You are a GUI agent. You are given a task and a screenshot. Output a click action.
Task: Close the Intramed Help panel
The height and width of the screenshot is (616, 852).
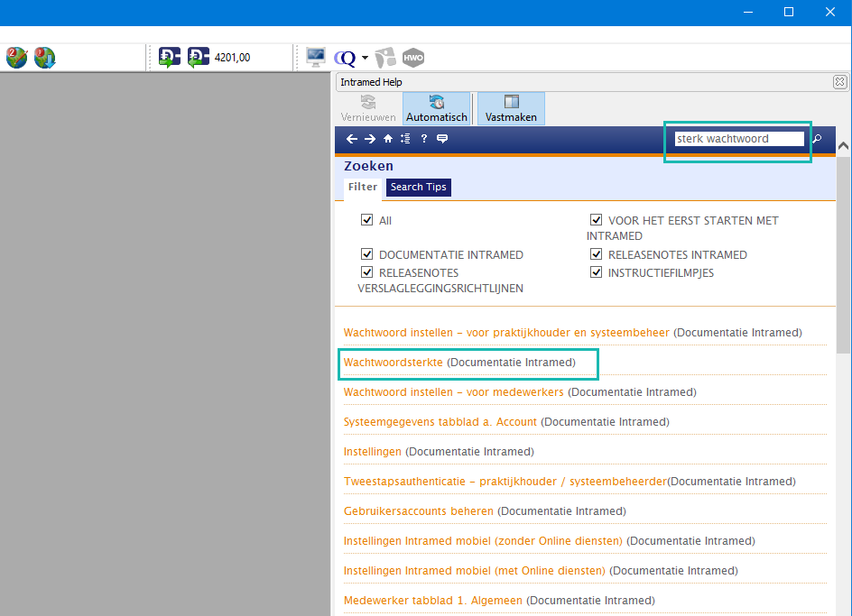(839, 82)
